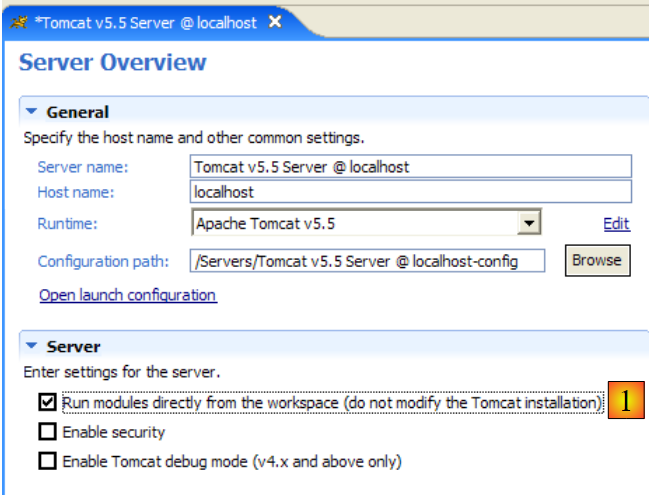Click the Edit link beside Runtime
Screen dimensions: 652x498
click(x=616, y=224)
